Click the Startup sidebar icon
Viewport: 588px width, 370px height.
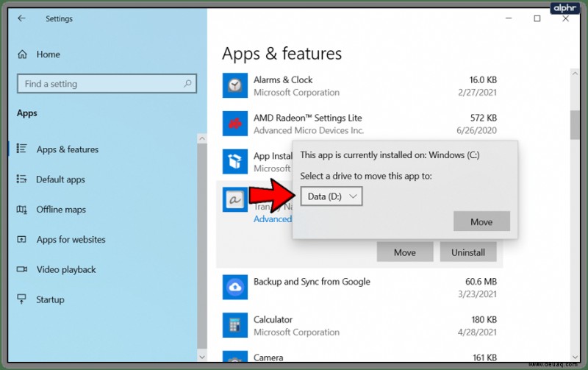[x=21, y=299]
